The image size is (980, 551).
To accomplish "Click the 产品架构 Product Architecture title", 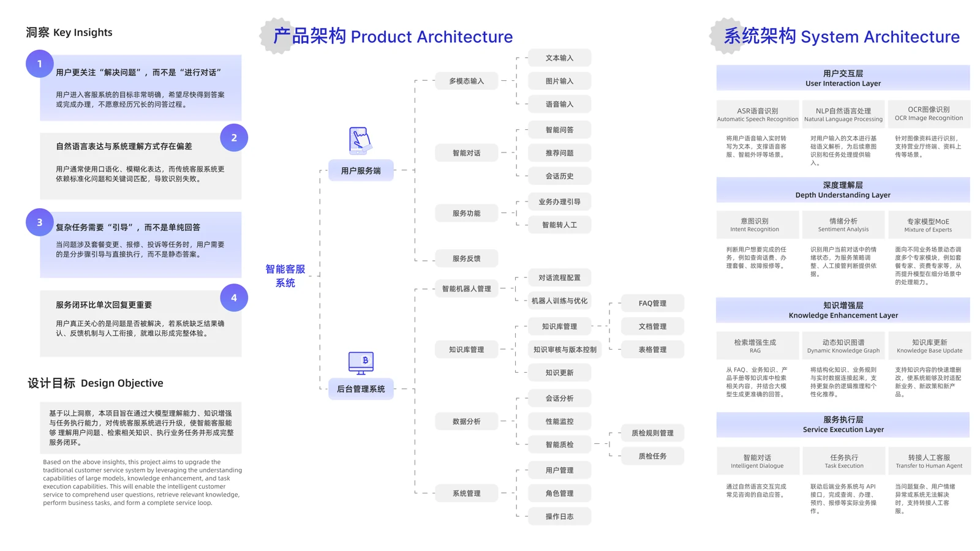I will point(393,36).
